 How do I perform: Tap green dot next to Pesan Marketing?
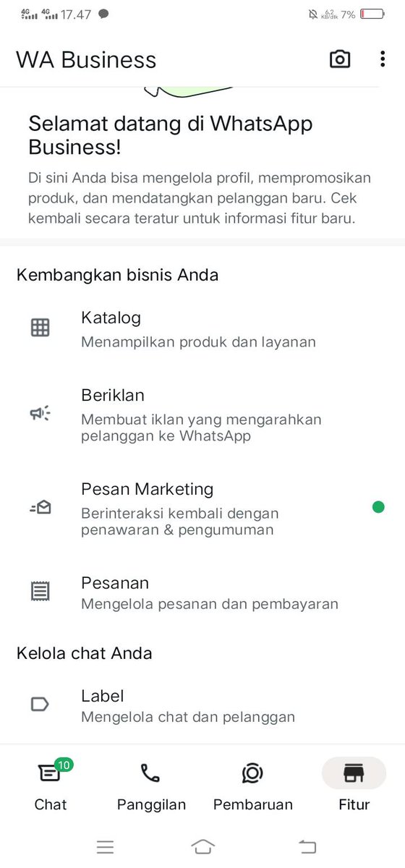(378, 507)
